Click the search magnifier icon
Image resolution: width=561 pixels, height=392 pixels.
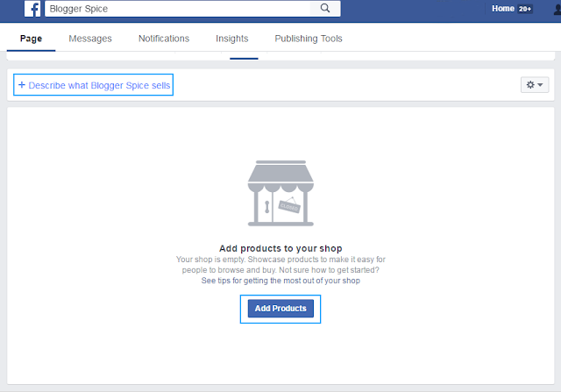(x=325, y=8)
